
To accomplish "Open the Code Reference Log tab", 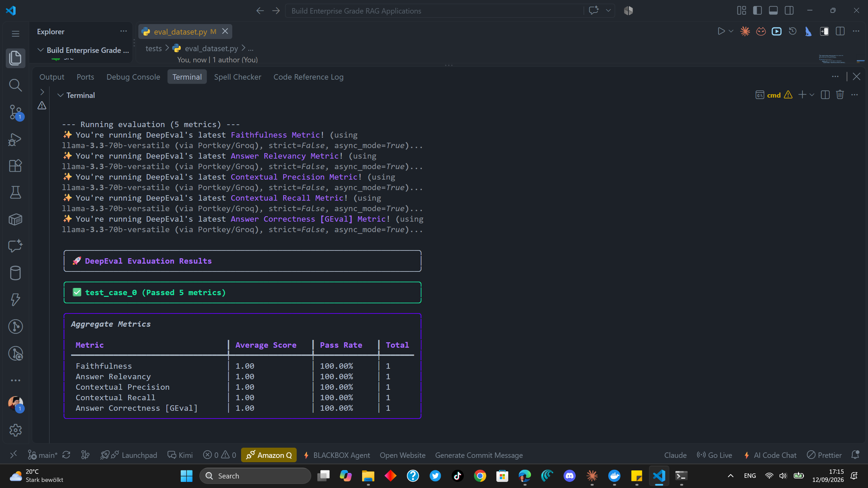I will point(308,77).
